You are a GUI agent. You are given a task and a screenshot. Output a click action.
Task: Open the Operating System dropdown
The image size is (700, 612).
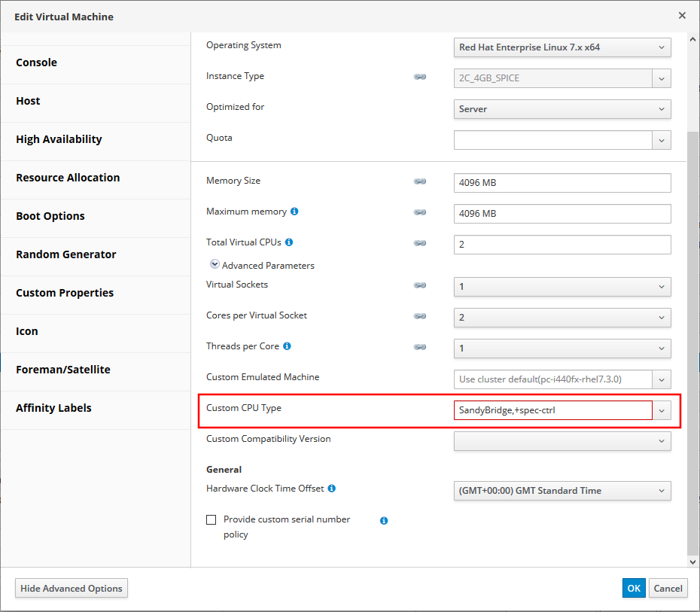point(562,47)
